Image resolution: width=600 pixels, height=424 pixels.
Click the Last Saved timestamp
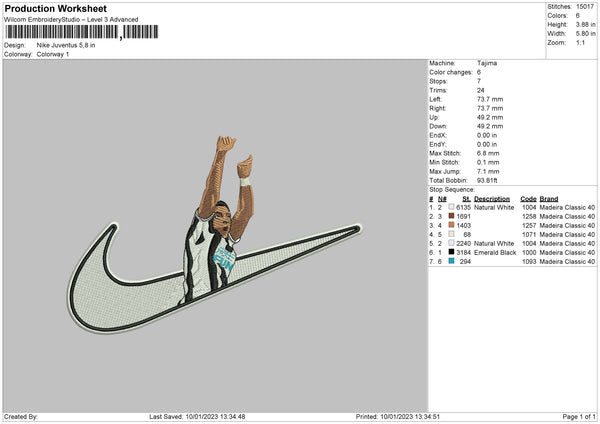click(x=197, y=417)
